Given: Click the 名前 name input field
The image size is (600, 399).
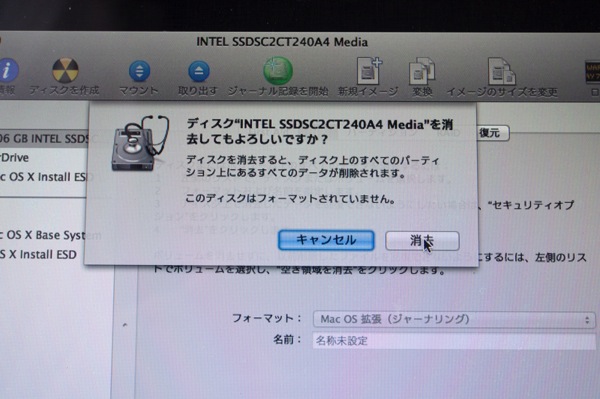Looking at the screenshot, I should tap(454, 341).
